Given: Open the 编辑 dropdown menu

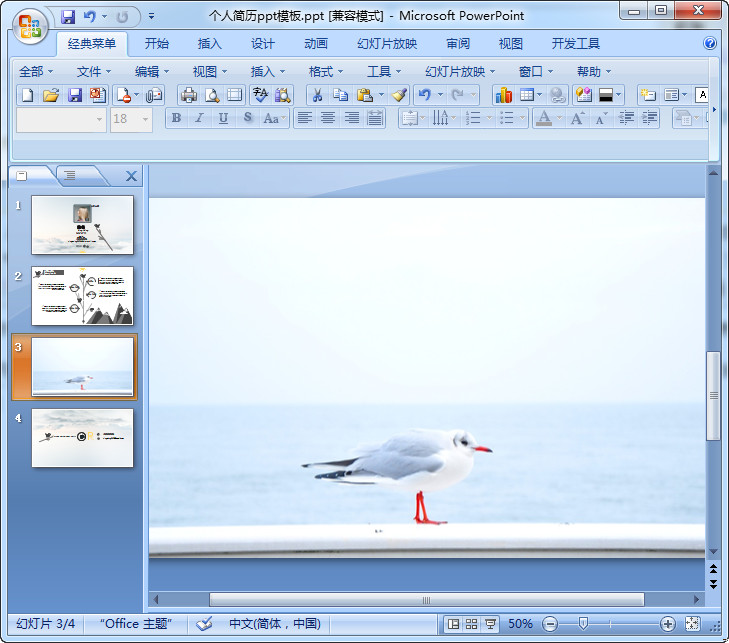Looking at the screenshot, I should (x=152, y=72).
